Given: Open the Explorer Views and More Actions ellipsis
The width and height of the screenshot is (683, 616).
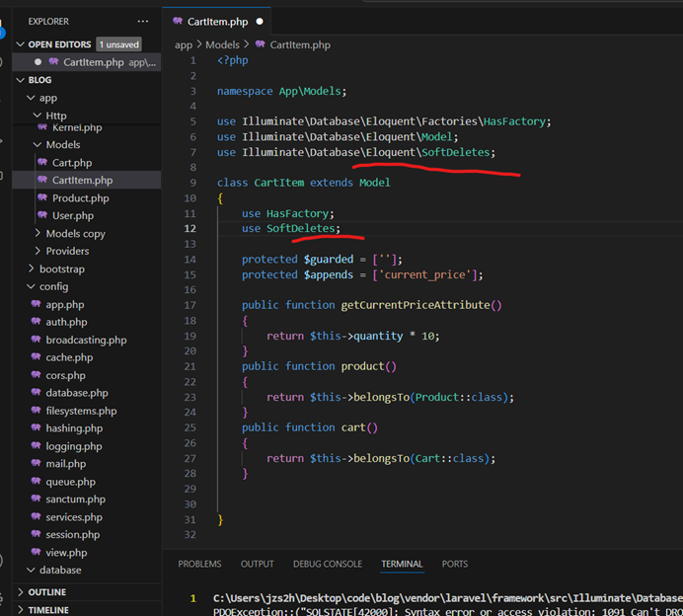Looking at the screenshot, I should coord(143,21).
